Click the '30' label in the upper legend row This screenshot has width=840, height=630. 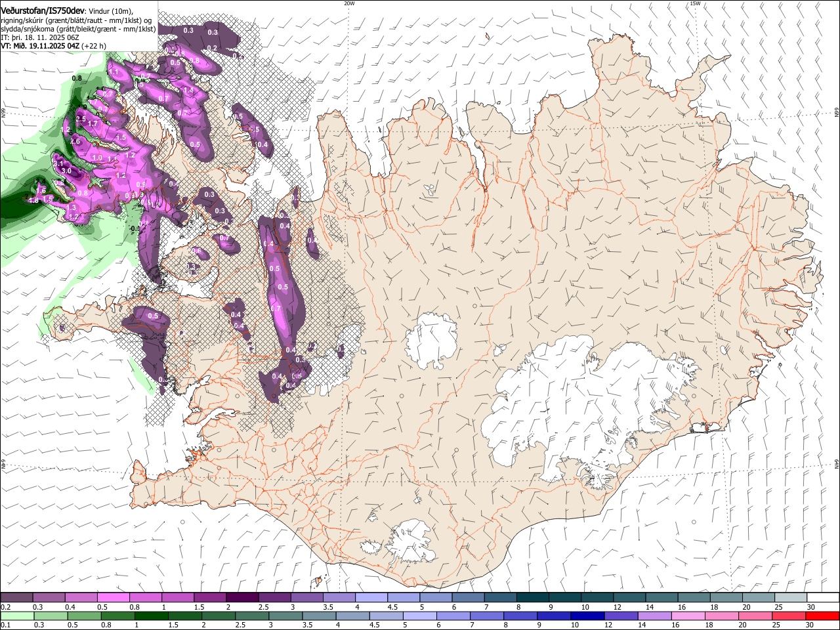coord(810,607)
